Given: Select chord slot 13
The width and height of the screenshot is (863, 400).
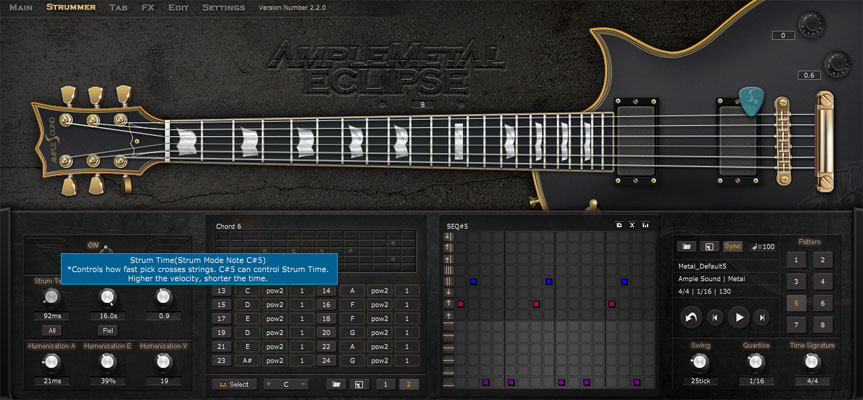Looking at the screenshot, I should coord(222,291).
